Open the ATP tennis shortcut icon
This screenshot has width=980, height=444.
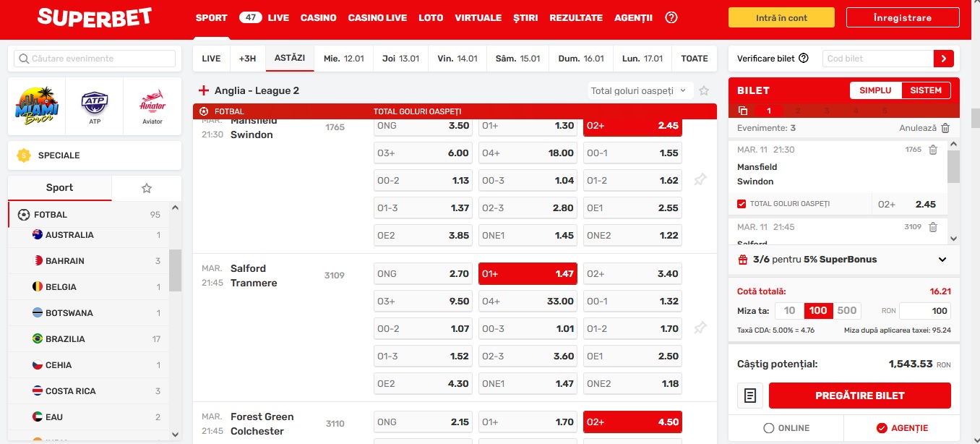point(95,106)
